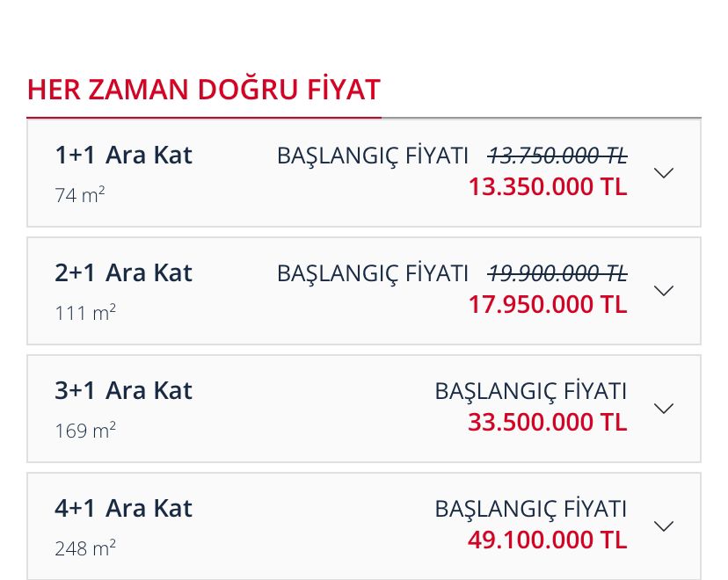
Task: Expand the 1+1 Ara Kat chevron
Action: pos(664,173)
